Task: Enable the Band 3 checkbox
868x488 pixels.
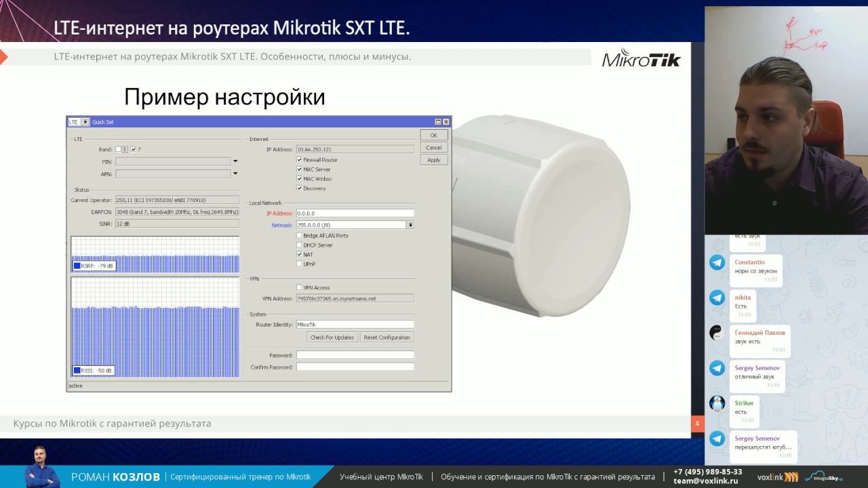Action: pos(119,149)
